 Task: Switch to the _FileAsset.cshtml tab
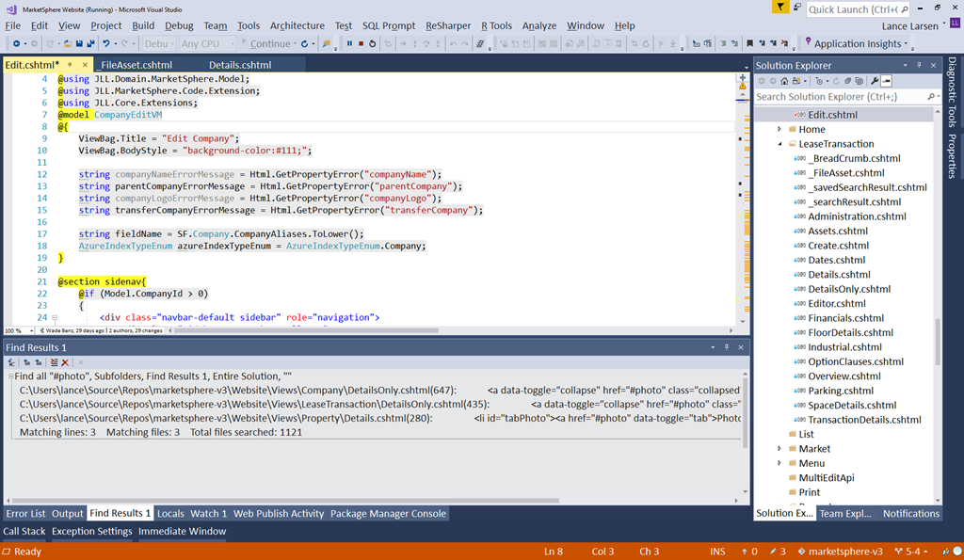[136, 65]
